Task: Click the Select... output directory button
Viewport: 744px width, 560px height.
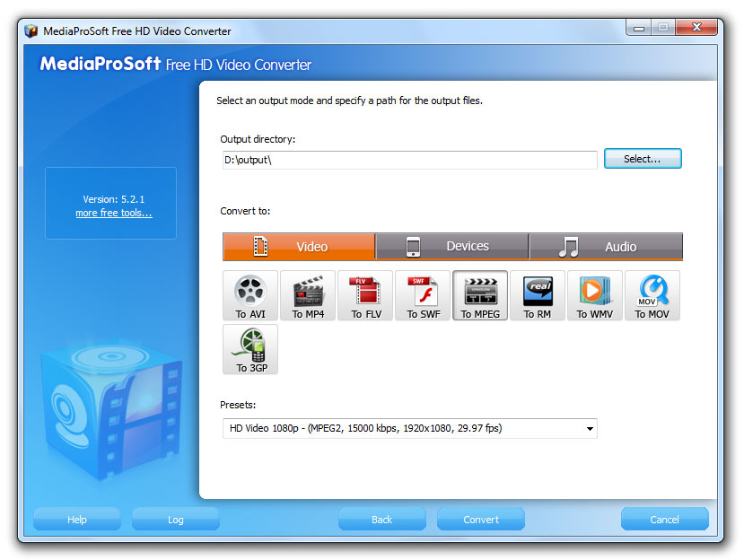Action: (643, 159)
